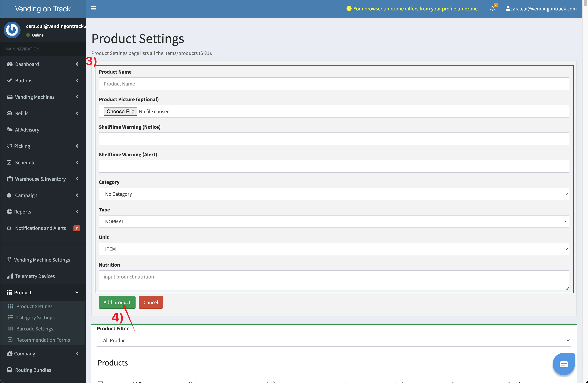Click the Telemetry Devices signal icon

point(10,276)
